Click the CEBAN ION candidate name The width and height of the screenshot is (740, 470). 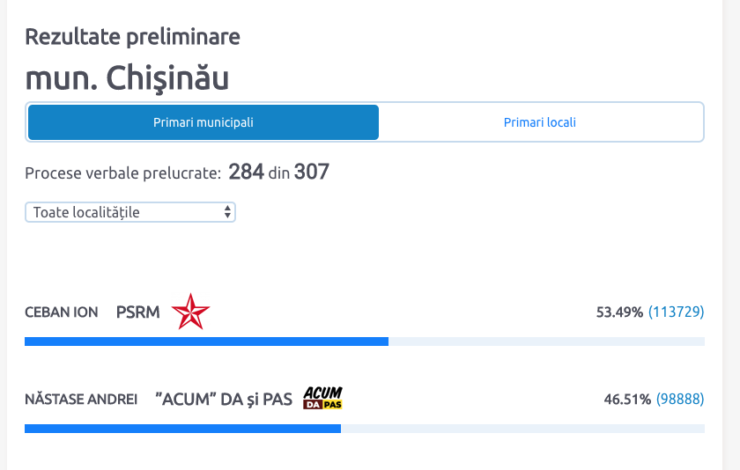click(x=61, y=312)
